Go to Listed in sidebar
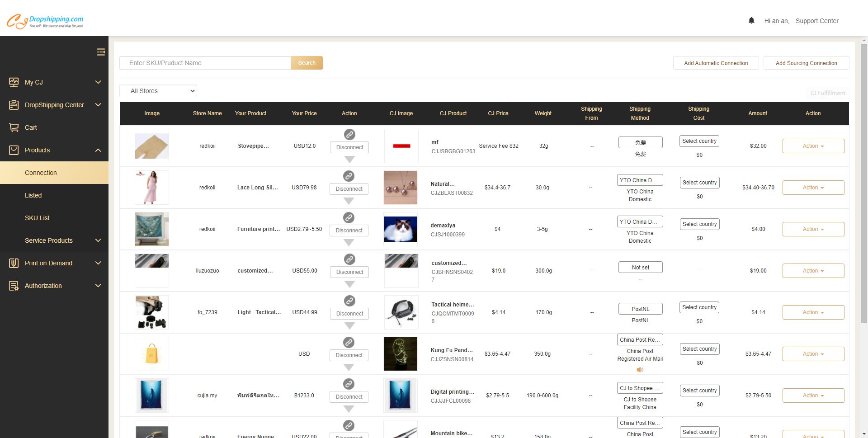The image size is (868, 438). (33, 195)
